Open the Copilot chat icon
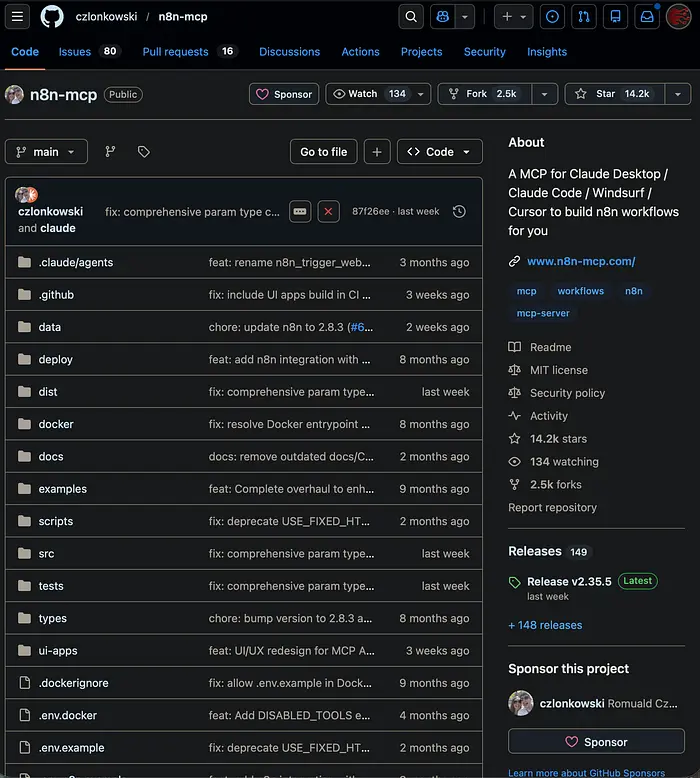The image size is (700, 778). [x=442, y=17]
